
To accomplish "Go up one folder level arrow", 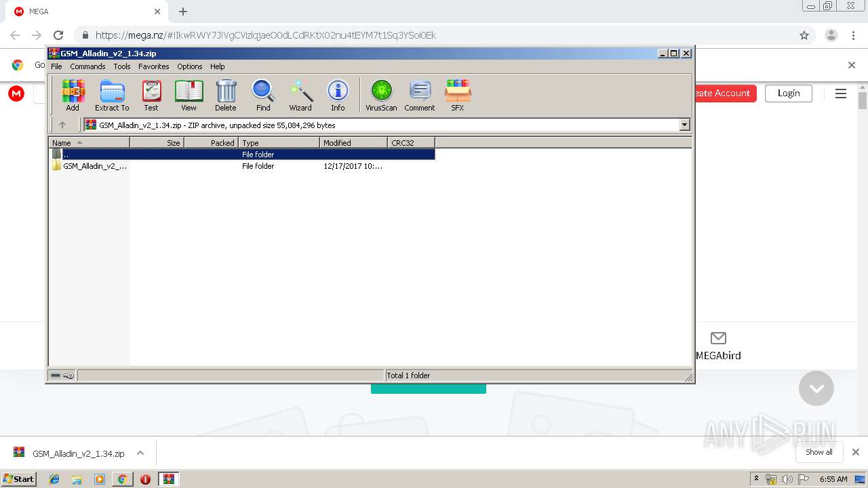I will (62, 125).
